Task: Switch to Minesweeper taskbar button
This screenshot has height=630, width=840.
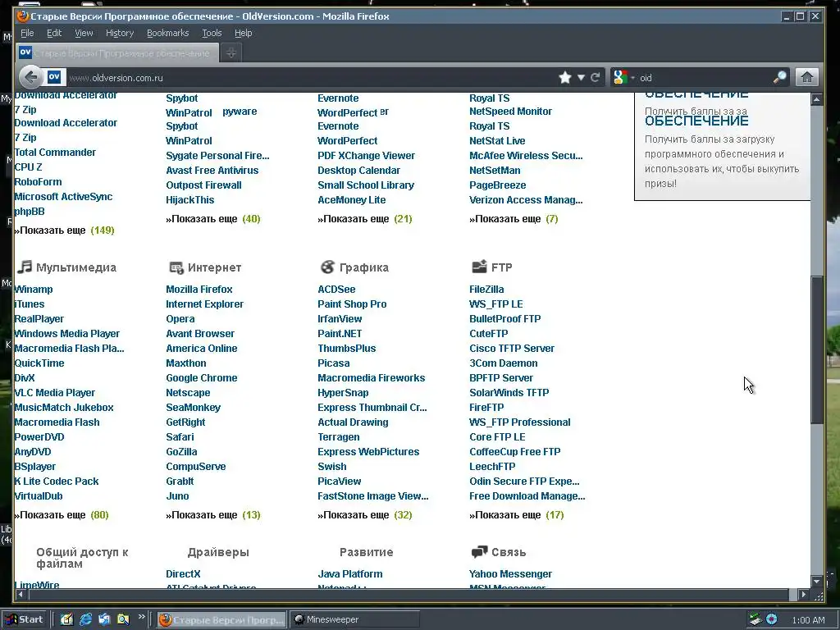Action: (x=354, y=619)
